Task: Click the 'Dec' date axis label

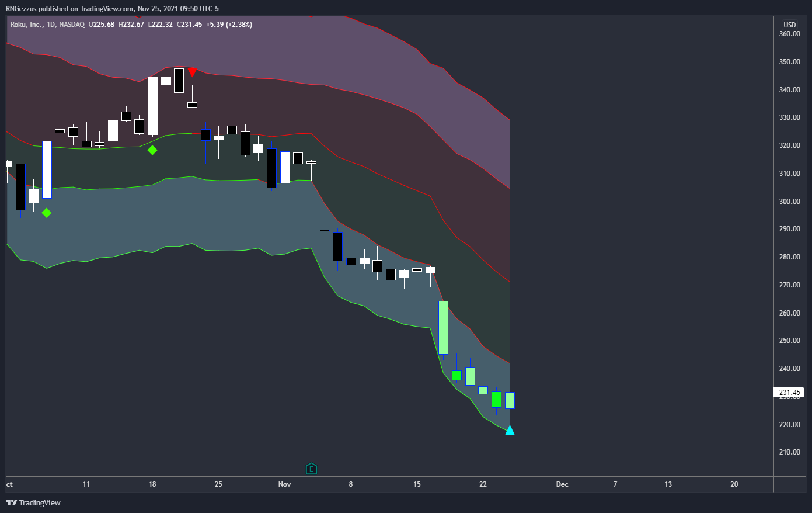Action: (562, 484)
